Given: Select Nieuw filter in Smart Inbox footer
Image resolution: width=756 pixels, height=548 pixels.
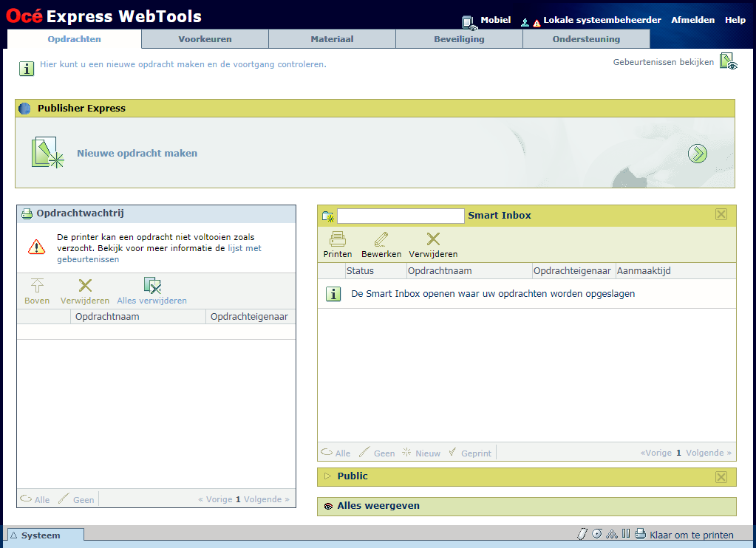Looking at the screenshot, I should pos(421,453).
